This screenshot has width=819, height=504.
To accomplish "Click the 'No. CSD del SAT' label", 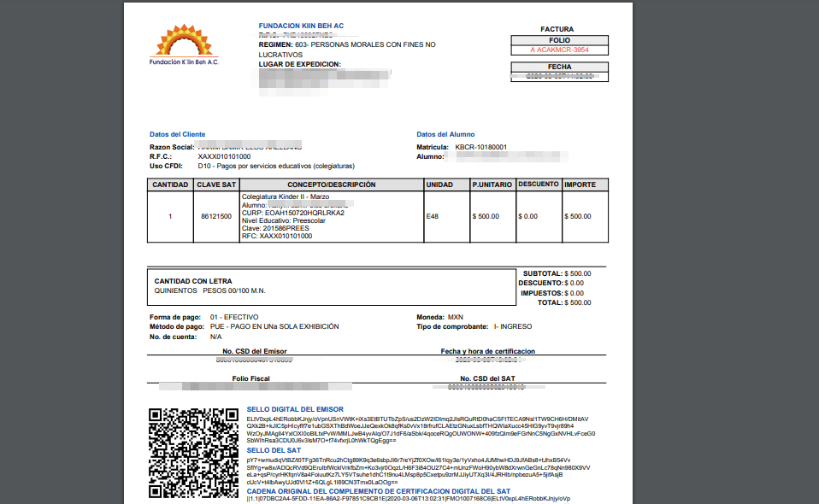I will tap(487, 378).
